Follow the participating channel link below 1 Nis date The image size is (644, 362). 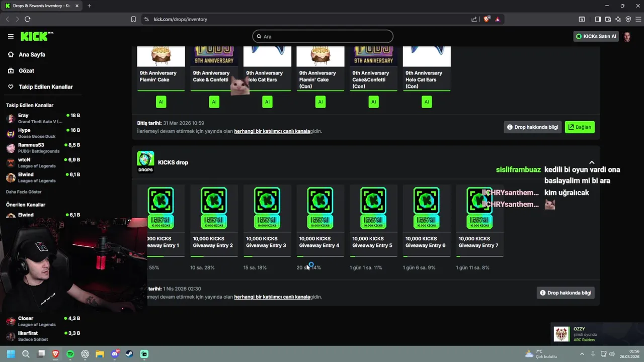point(272,297)
